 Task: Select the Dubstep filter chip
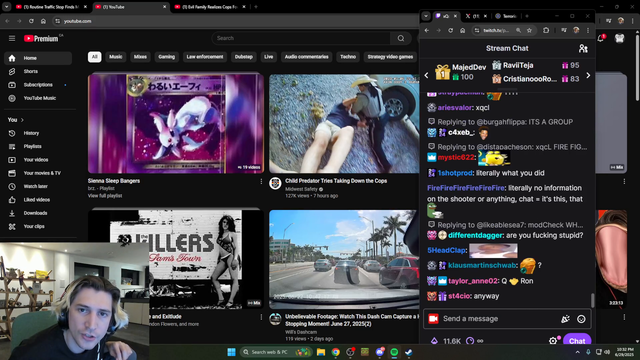(x=244, y=57)
